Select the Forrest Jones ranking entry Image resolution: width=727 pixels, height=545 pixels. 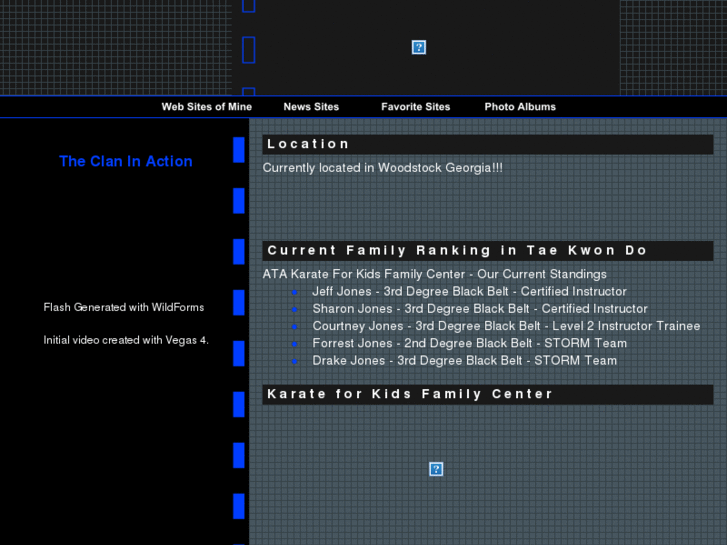[469, 343]
